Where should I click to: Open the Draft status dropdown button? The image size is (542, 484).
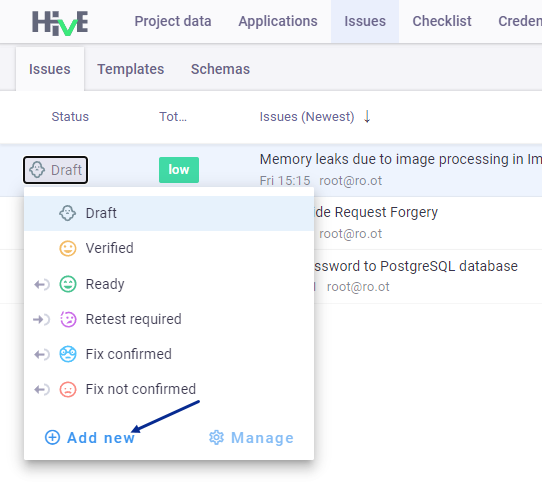pos(55,170)
